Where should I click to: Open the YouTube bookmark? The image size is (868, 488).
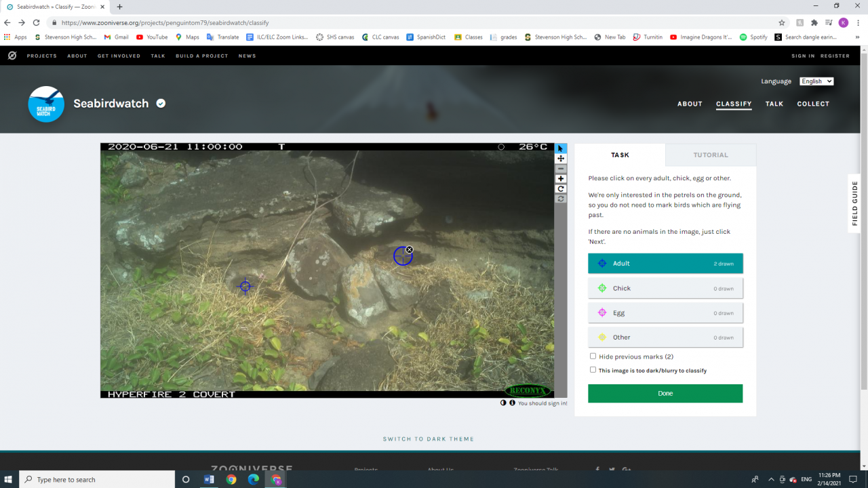[152, 37]
